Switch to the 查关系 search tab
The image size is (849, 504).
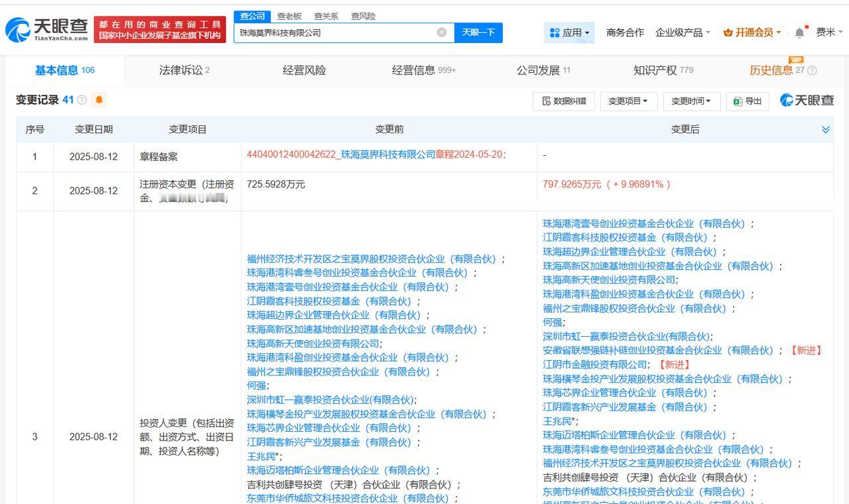pos(326,16)
